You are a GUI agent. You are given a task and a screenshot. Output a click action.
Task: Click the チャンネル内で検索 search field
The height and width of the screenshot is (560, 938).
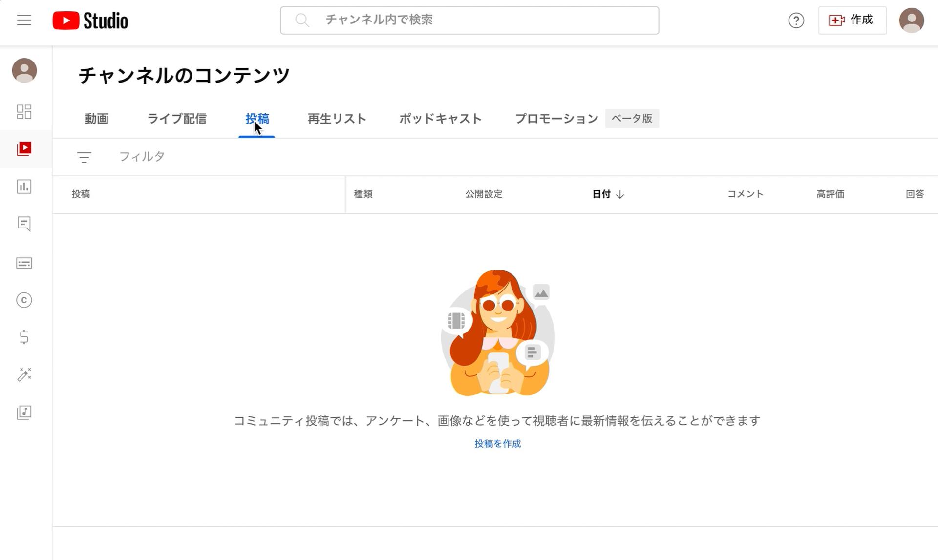pos(469,20)
